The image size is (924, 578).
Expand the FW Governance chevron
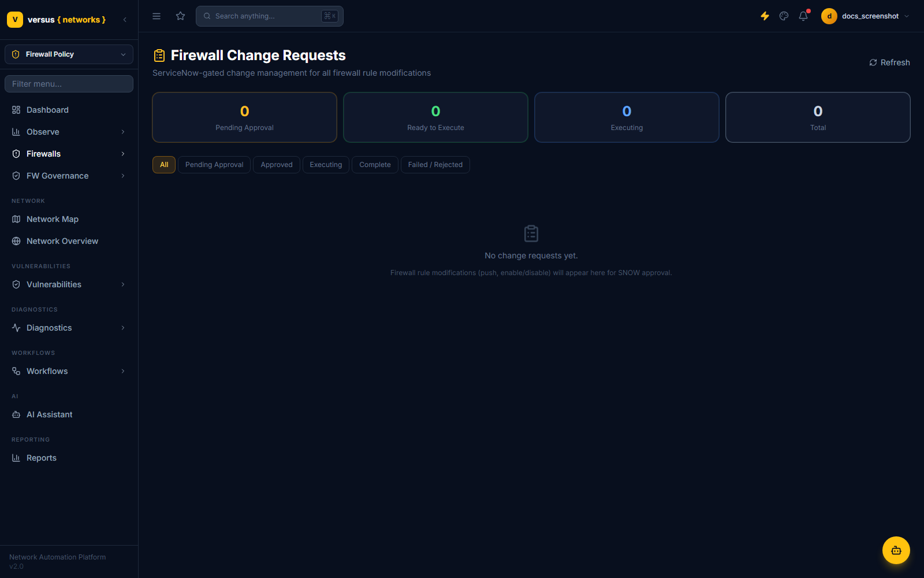click(123, 176)
